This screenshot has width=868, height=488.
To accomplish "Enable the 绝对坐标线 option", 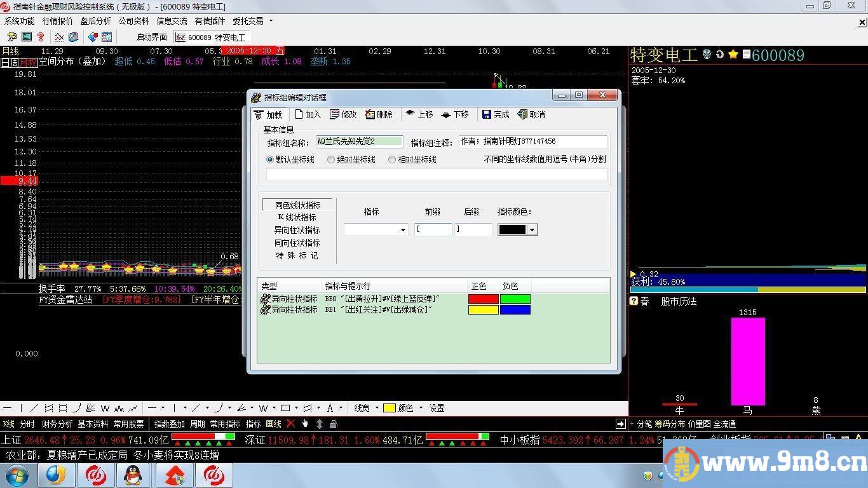I will click(330, 159).
